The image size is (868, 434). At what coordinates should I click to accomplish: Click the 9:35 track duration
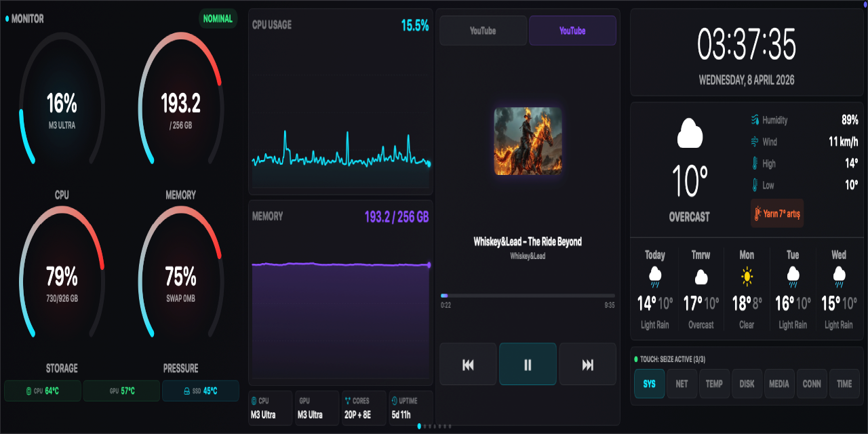coord(610,305)
